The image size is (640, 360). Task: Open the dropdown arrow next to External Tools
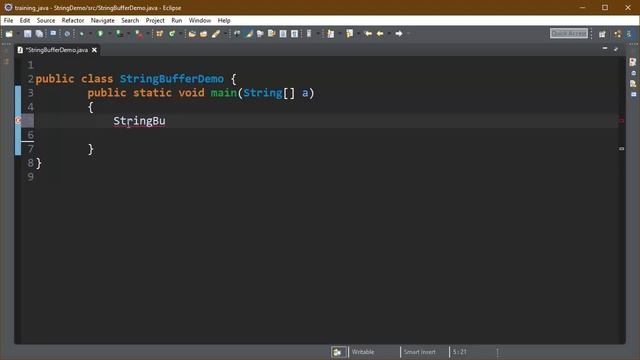[148, 34]
